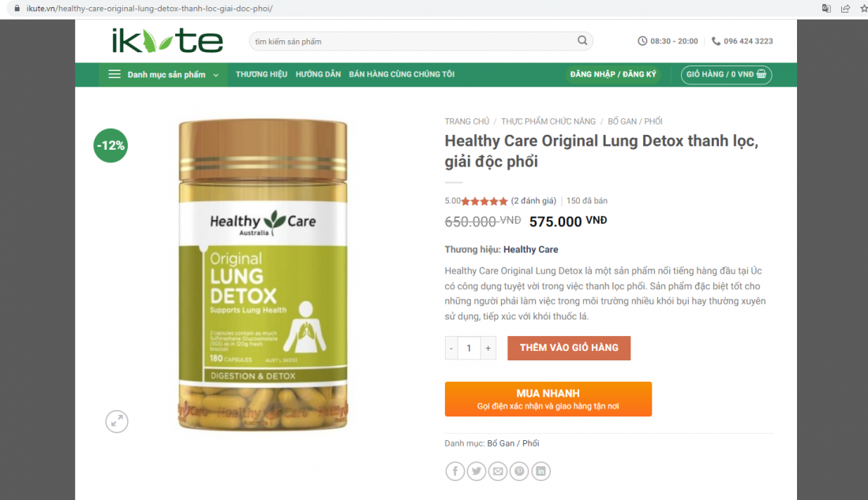Share product via email icon
Screen dimensions: 868x500
click(x=498, y=472)
